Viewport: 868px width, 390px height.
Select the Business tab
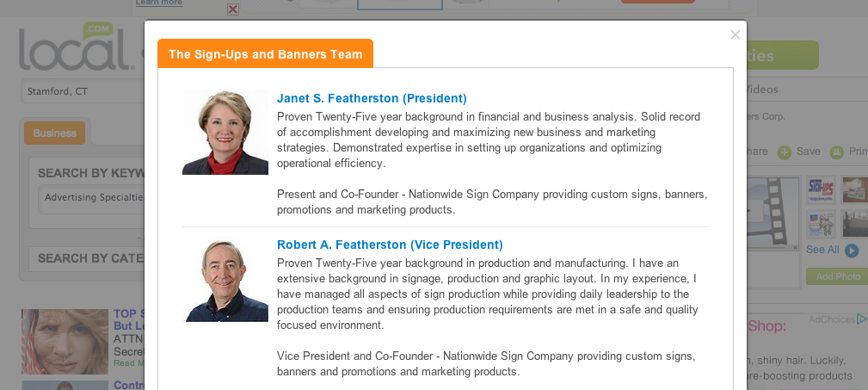click(x=55, y=133)
